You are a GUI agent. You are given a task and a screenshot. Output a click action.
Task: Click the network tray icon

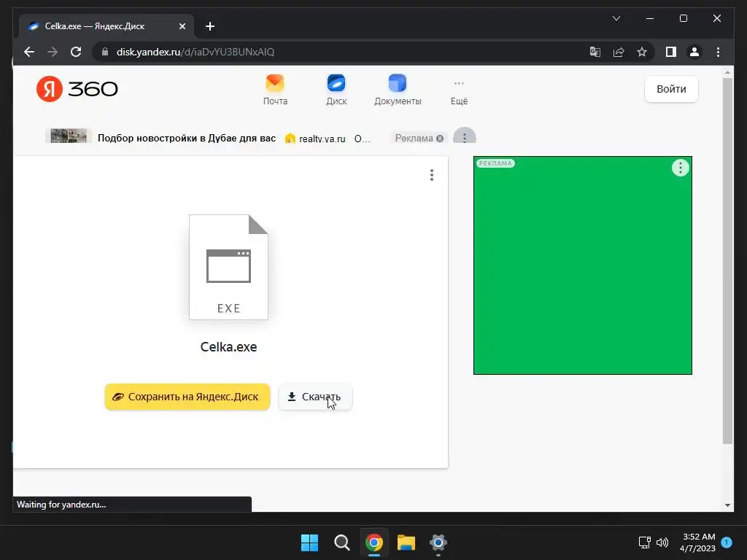(x=645, y=542)
